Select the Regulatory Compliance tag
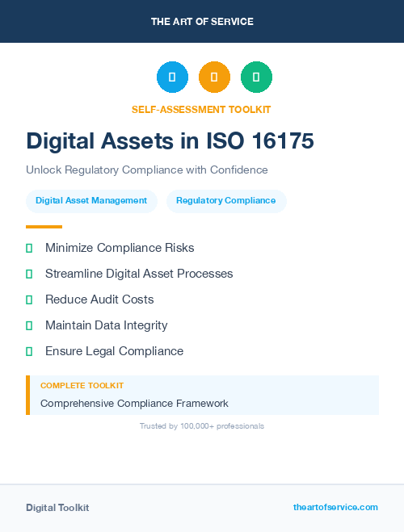Image resolution: width=404 pixels, height=532 pixels. (x=226, y=201)
